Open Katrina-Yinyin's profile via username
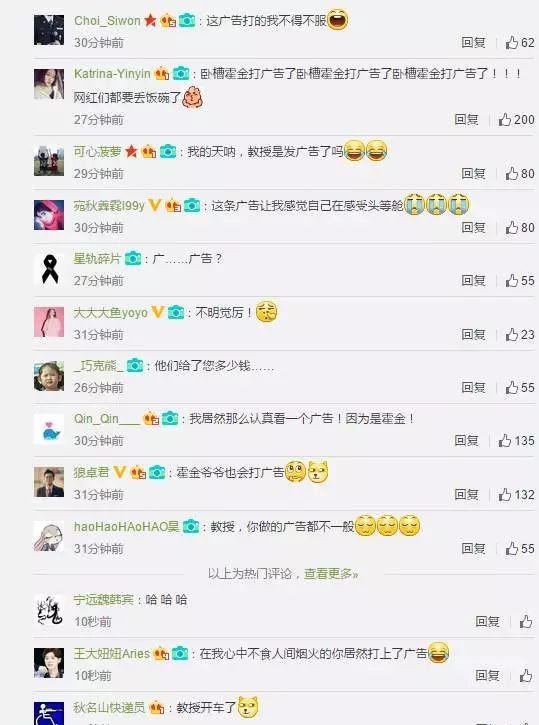539x725 pixels. click(112, 74)
